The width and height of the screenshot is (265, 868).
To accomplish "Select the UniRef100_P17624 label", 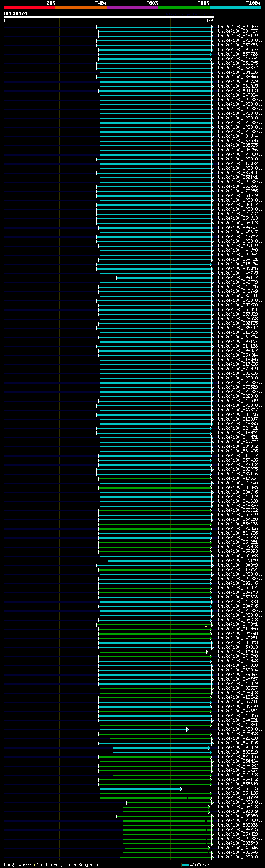I will [238, 478].
